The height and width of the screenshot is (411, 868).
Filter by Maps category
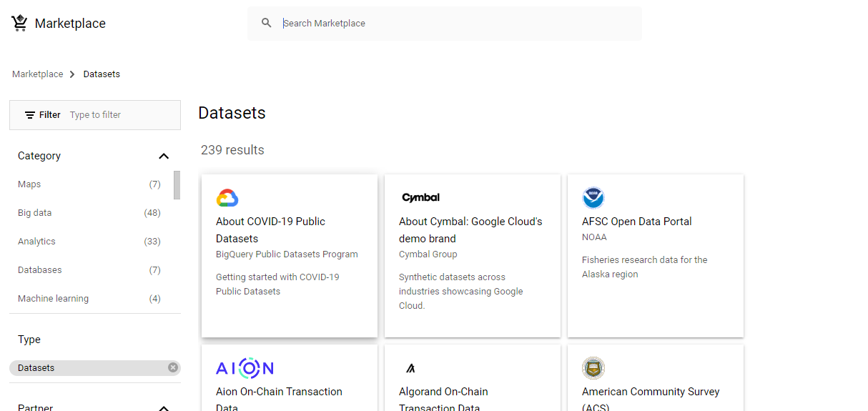[x=89, y=184]
